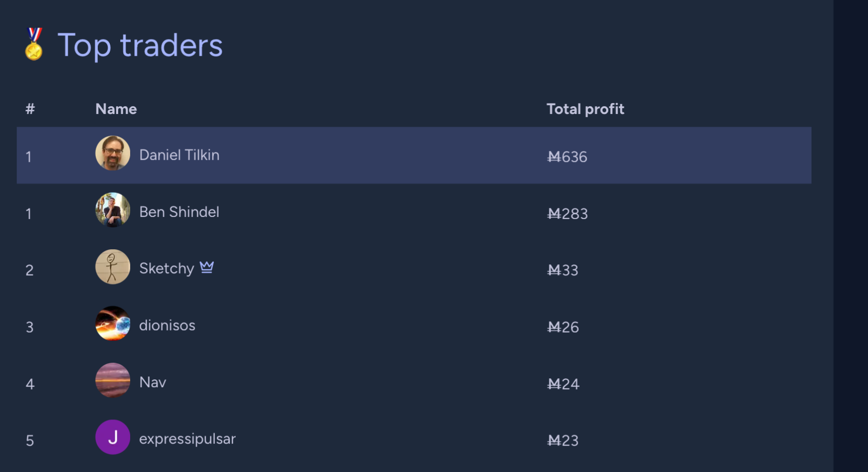Click the gold medal icon beside Top traders

pos(34,44)
